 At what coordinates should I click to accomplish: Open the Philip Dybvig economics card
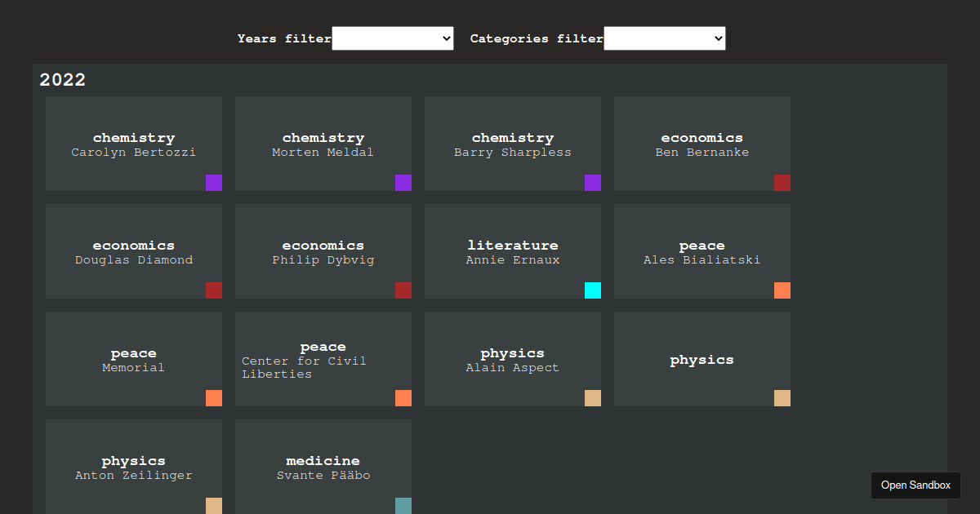(323, 251)
